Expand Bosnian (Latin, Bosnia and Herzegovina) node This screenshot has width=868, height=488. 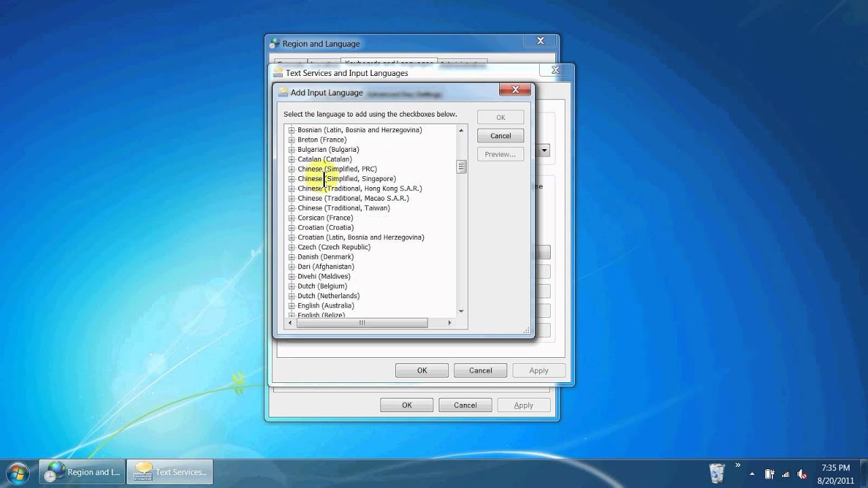292,130
